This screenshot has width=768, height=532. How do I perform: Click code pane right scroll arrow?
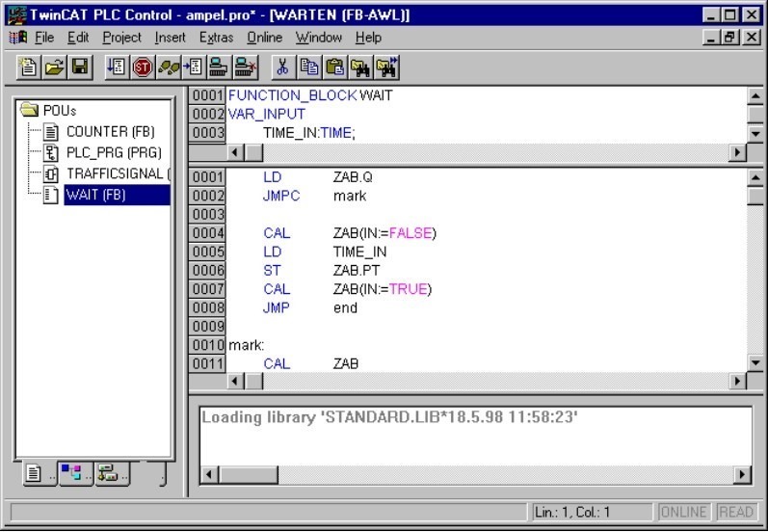737,381
